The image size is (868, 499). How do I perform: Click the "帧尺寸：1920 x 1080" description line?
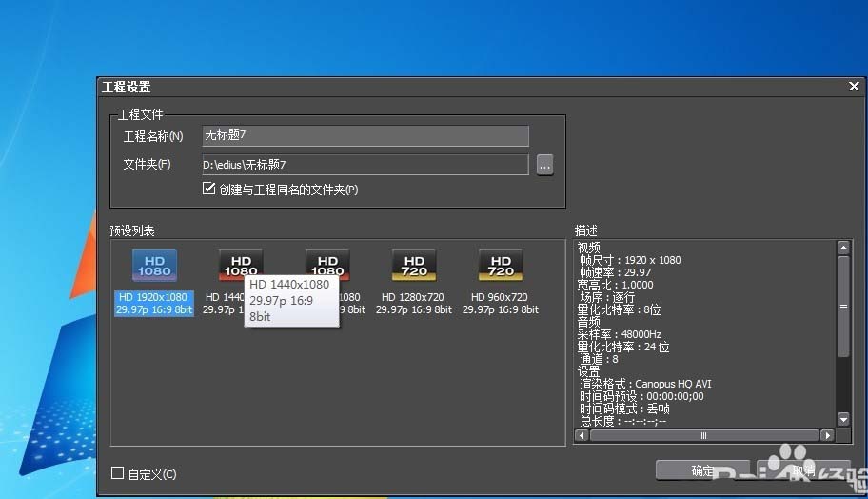[630, 260]
